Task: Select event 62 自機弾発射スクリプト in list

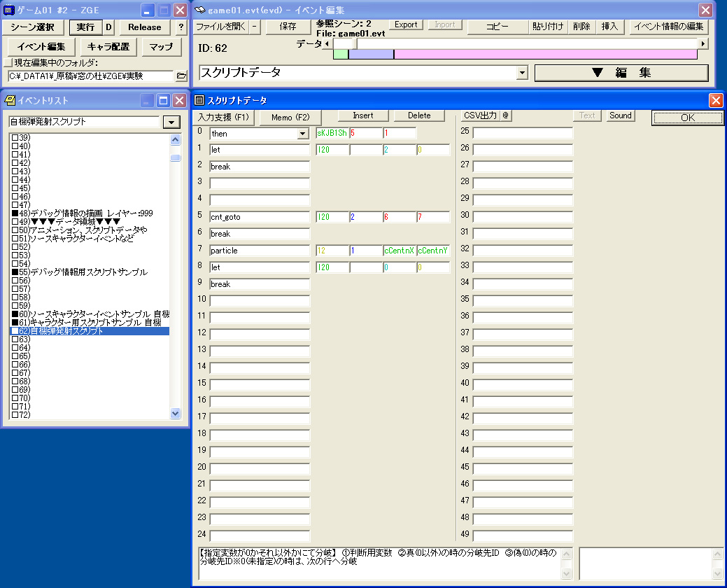Action: [90, 331]
